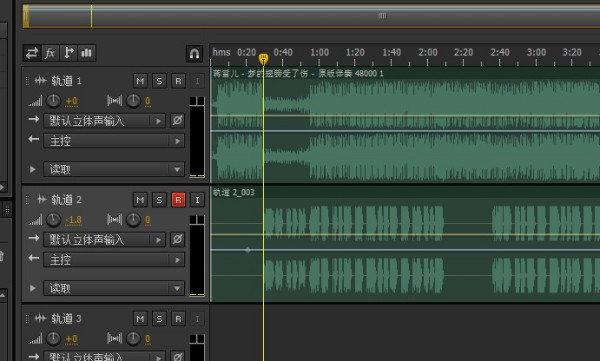Click the output arrow icon on 轨道 1
This screenshot has height=361, width=600.
[34, 139]
